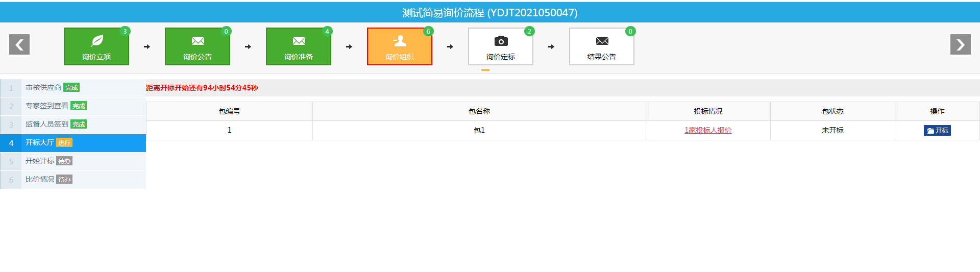Open the 结果公告 envelope tile

601,46
